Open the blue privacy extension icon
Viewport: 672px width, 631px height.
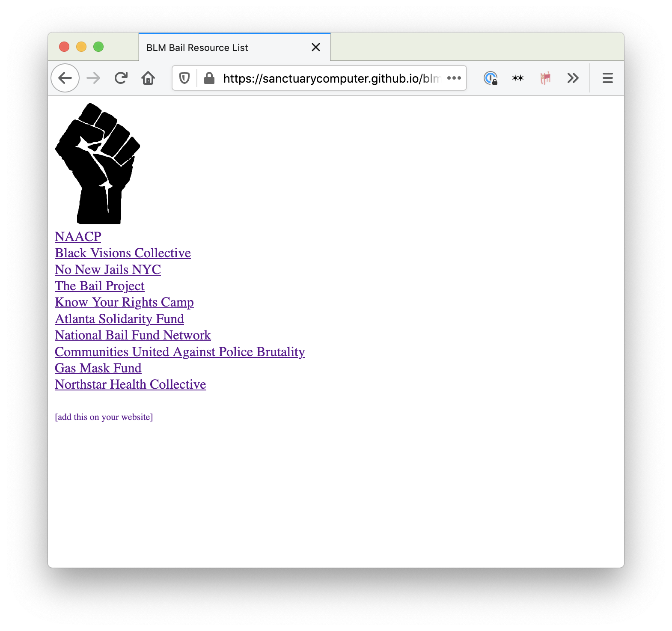[x=491, y=78]
